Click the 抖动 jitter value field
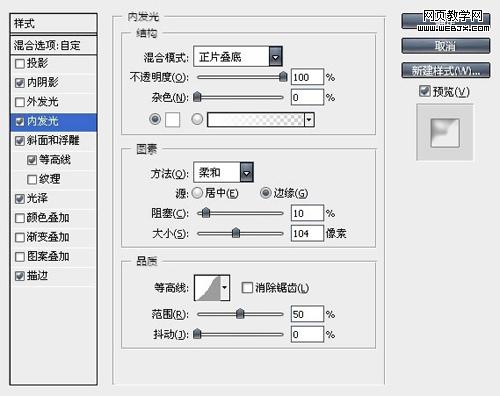 (307, 334)
